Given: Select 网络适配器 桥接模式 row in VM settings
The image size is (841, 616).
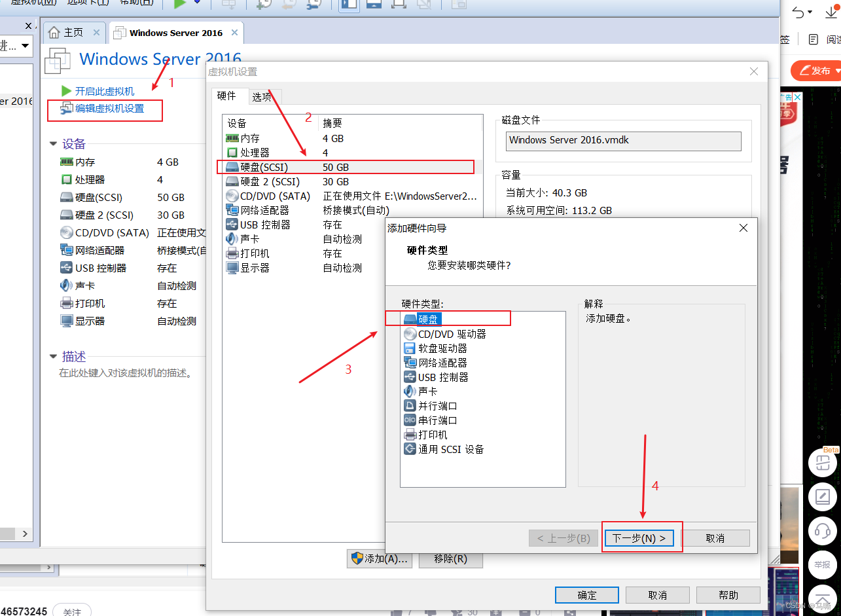Looking at the screenshot, I should pyautogui.click(x=353, y=210).
